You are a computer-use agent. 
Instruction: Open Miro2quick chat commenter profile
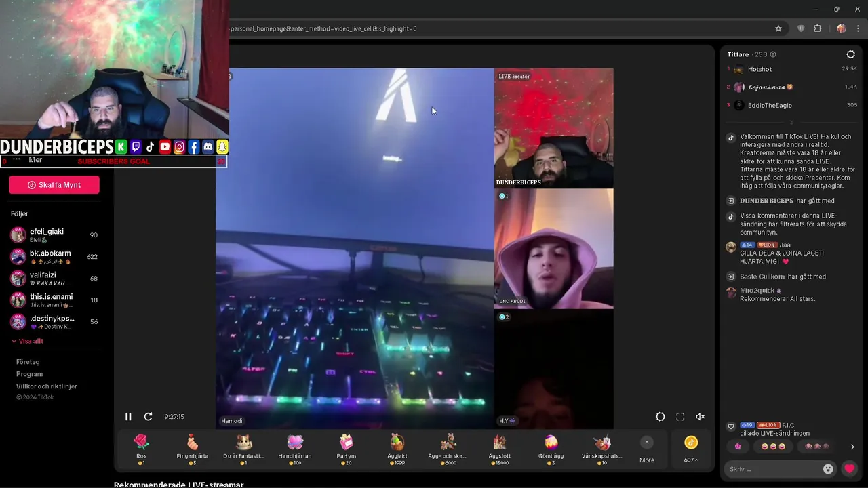click(x=756, y=290)
